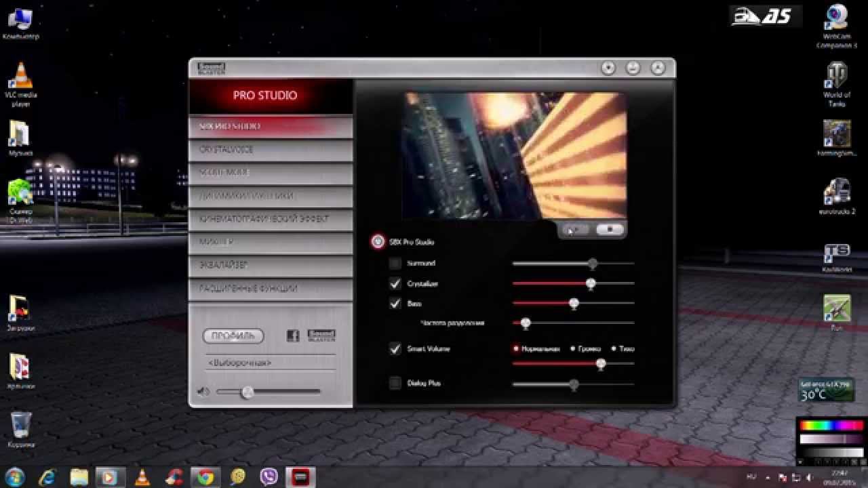The height and width of the screenshot is (488, 868).
Task: Toggle the SBX Pro Studio power button
Action: [x=378, y=241]
